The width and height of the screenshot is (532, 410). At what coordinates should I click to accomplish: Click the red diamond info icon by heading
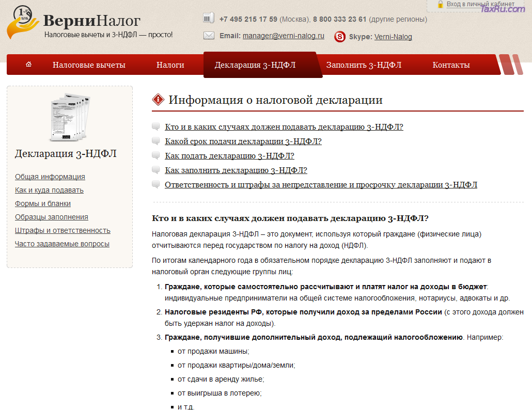(158, 100)
